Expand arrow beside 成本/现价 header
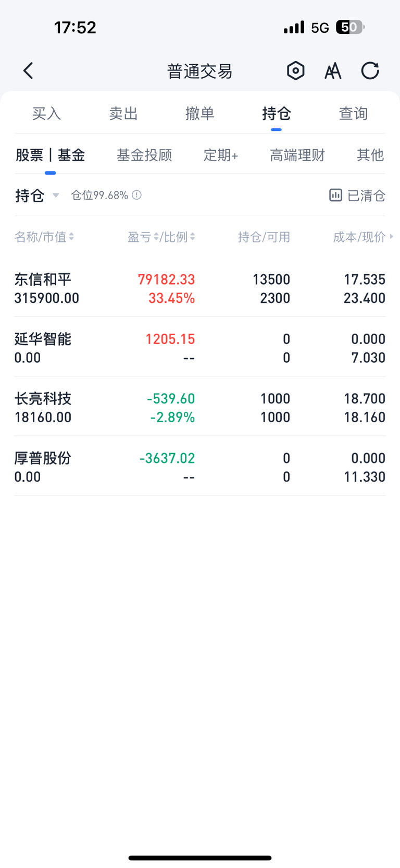Screen dimensions: 400x868 tap(391, 237)
